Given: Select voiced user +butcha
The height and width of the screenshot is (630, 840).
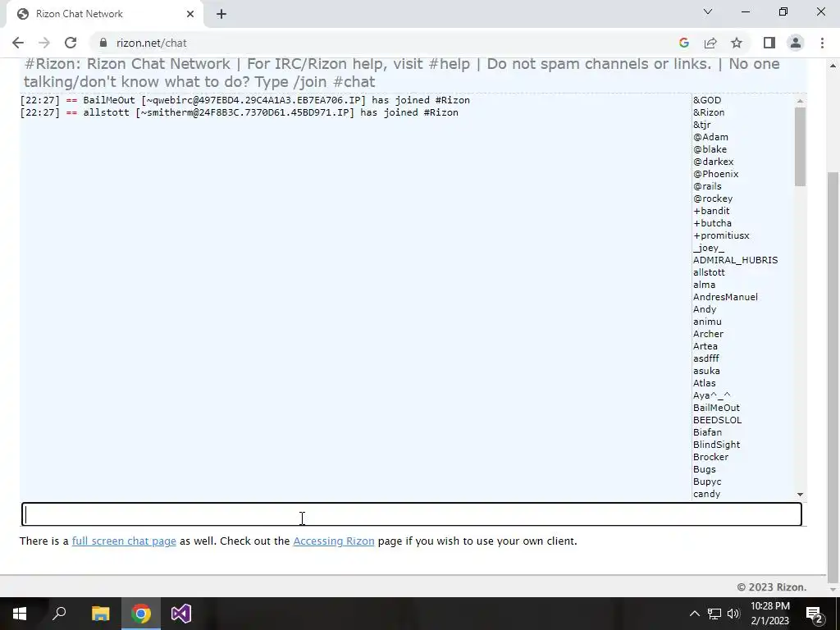Looking at the screenshot, I should (x=713, y=223).
